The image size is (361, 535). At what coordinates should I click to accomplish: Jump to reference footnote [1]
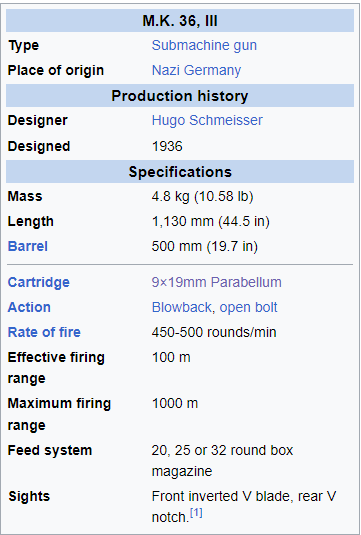tap(196, 514)
